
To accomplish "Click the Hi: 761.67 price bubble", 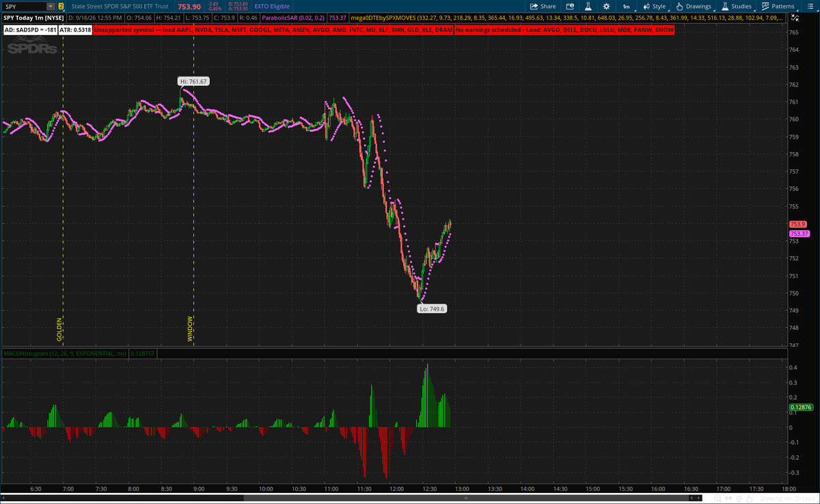I will point(193,81).
